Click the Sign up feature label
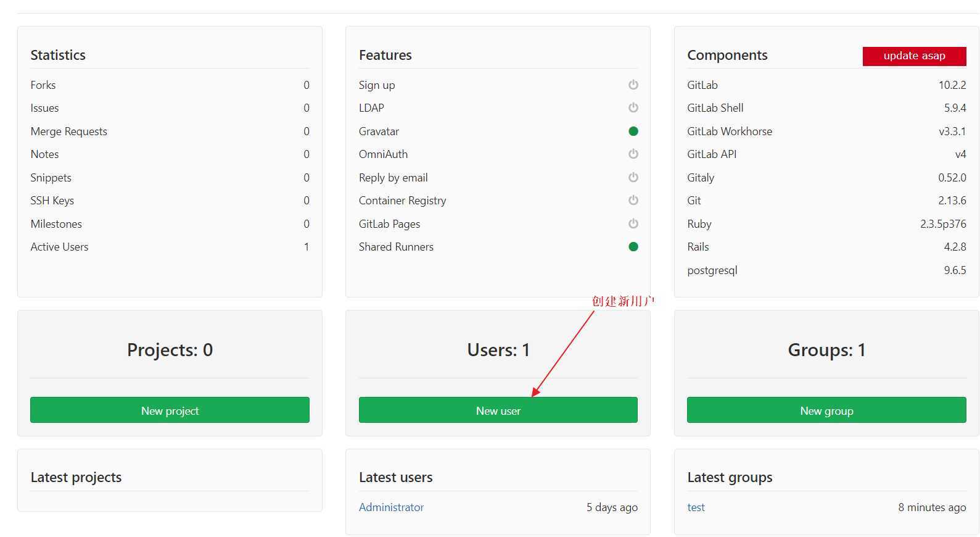The image size is (980, 537). (377, 85)
